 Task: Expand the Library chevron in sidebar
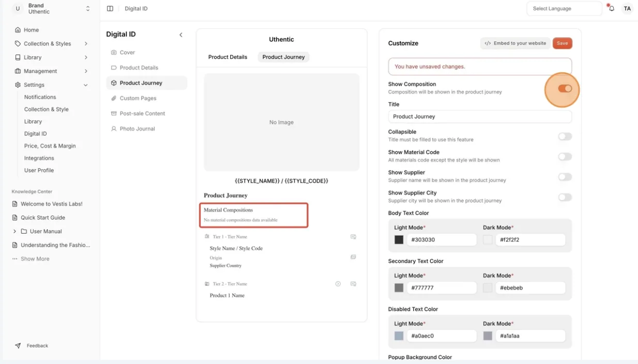coord(86,57)
